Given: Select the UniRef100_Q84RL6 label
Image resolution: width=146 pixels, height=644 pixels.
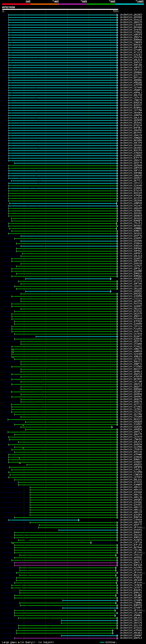Looking at the screenshot, I should [131, 371].
